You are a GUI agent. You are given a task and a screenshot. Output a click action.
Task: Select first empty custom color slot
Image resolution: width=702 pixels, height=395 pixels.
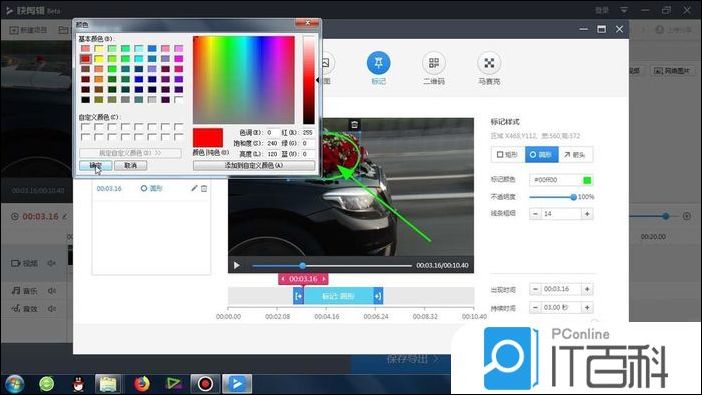[x=85, y=127]
